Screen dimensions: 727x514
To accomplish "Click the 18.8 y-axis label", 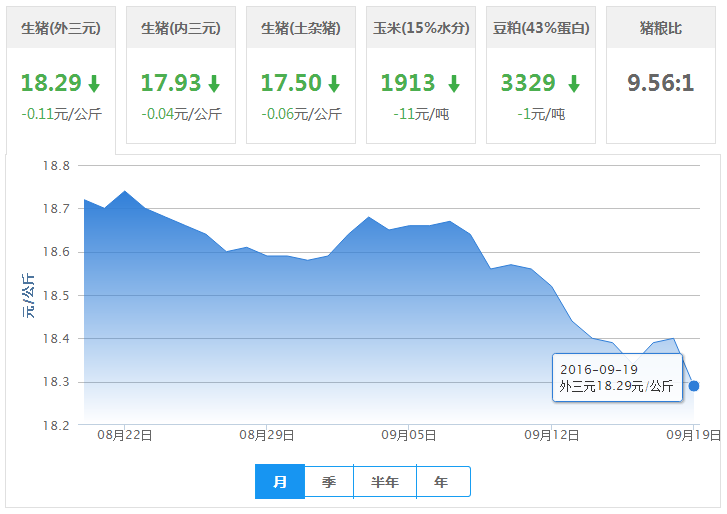I will tap(57, 166).
